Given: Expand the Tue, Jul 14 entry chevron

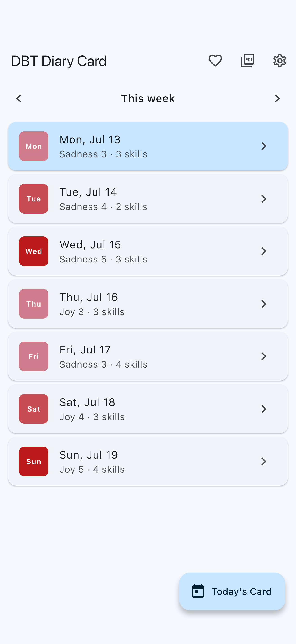Looking at the screenshot, I should [x=264, y=199].
